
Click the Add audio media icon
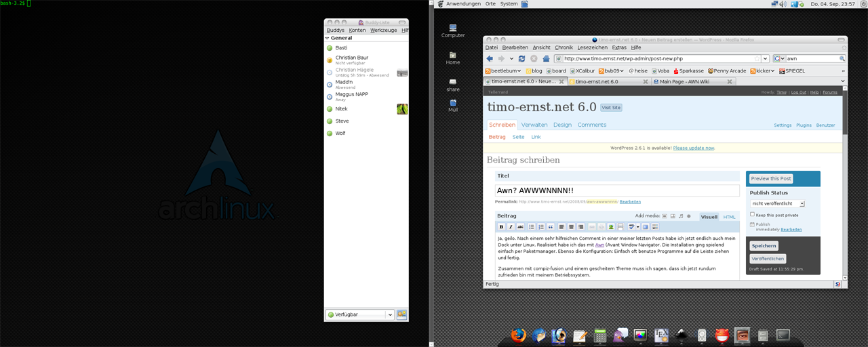click(681, 216)
